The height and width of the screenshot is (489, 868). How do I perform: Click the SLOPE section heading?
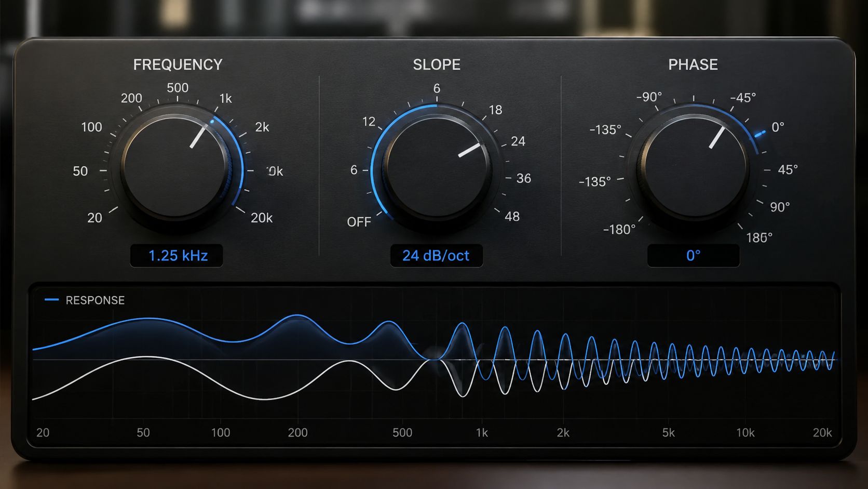[437, 64]
